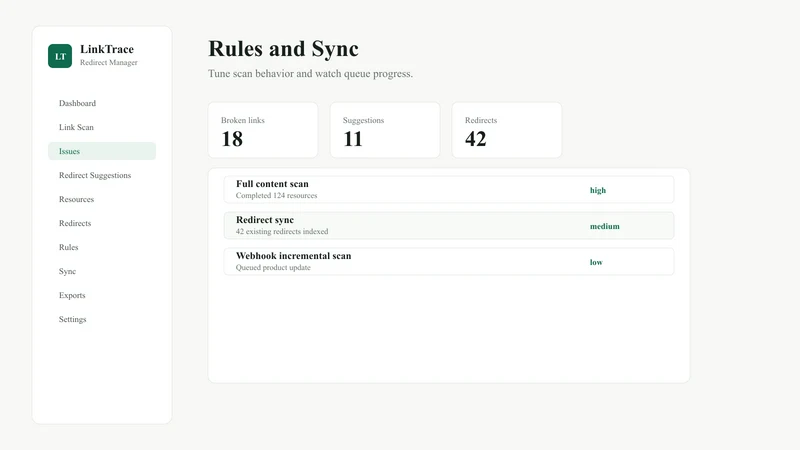This screenshot has height=450, width=800.
Task: Click the Rules and Sync heading
Action: 283,49
